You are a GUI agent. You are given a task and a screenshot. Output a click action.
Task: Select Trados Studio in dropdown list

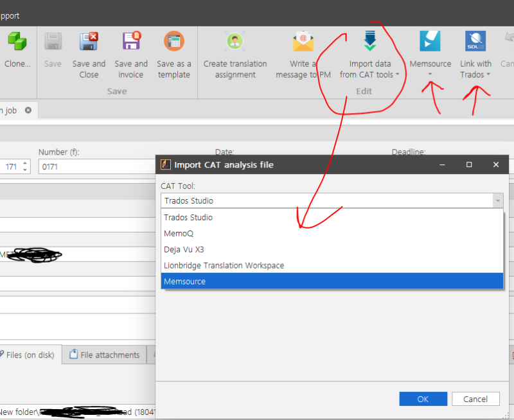pyautogui.click(x=332, y=217)
